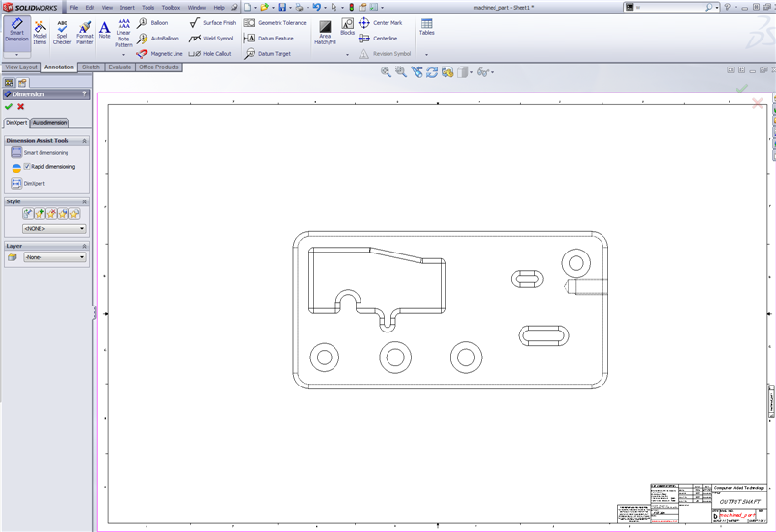
Task: Add a Datum Target
Action: tap(268, 53)
